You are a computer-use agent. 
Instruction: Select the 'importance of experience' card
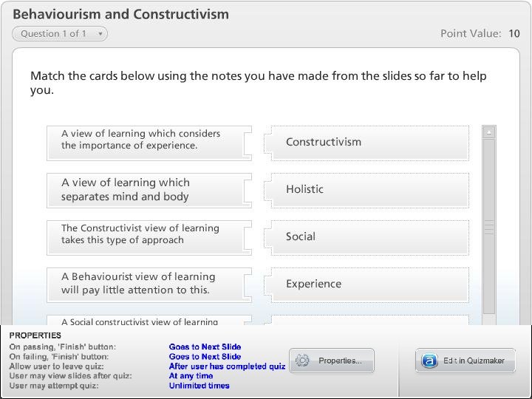pos(149,142)
